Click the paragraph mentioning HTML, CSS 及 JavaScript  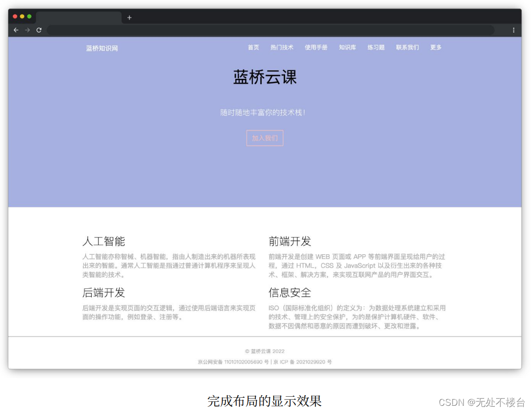(x=356, y=266)
